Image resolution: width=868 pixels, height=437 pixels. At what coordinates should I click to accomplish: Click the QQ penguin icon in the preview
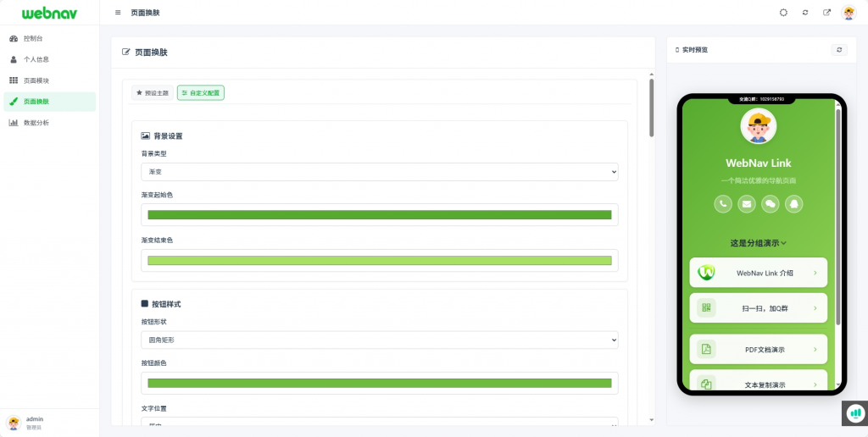tap(793, 203)
